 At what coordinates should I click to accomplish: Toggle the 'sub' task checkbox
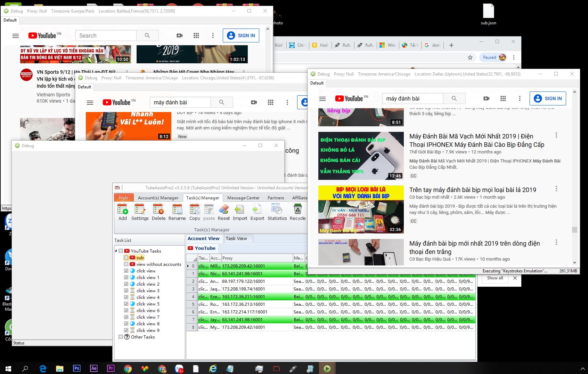coord(126,258)
